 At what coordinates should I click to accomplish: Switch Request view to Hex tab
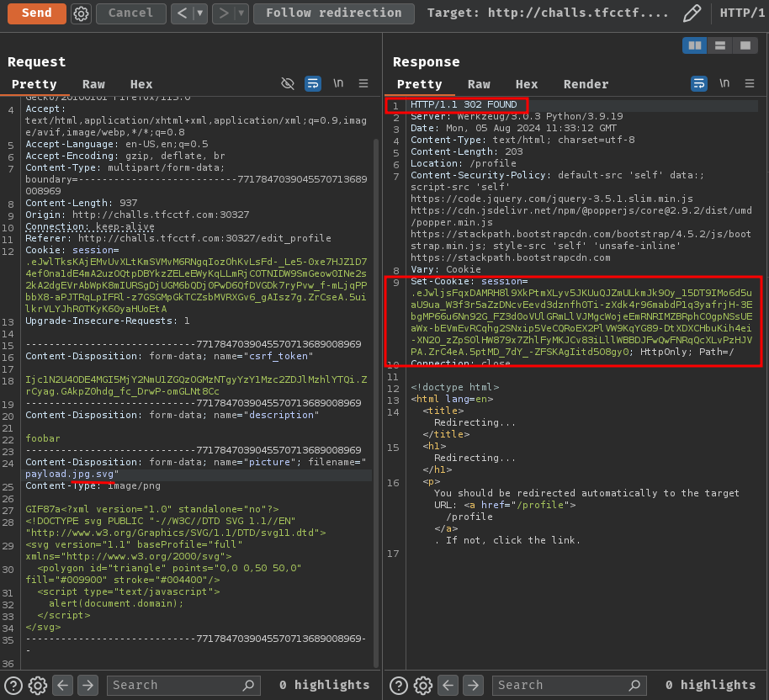tap(141, 84)
